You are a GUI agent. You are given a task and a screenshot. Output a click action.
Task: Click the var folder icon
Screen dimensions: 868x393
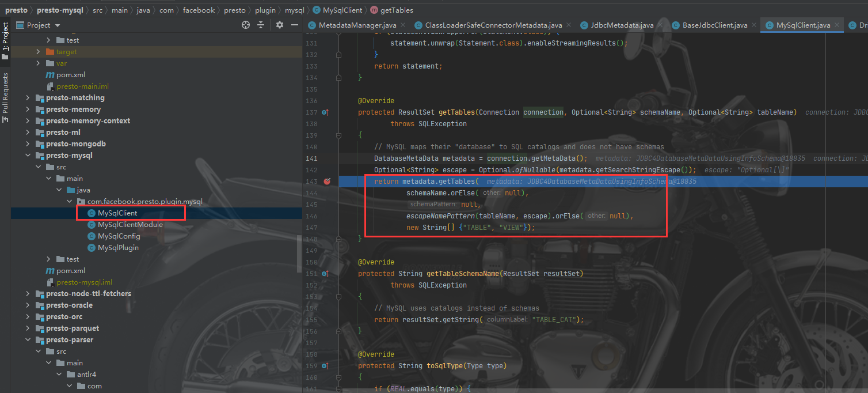coord(50,63)
